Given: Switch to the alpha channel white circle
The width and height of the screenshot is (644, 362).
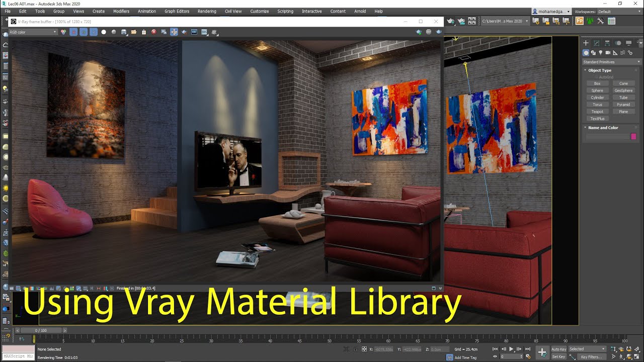Looking at the screenshot, I should pos(104,32).
